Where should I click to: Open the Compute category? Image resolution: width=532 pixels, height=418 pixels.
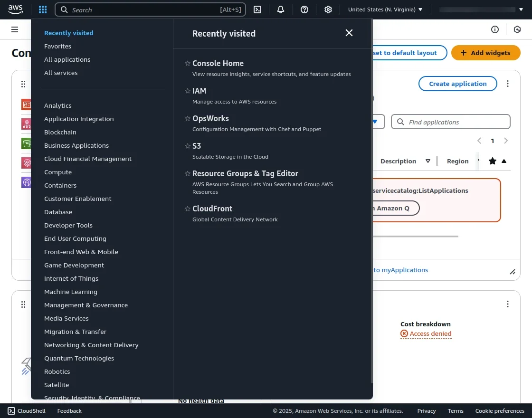point(58,172)
